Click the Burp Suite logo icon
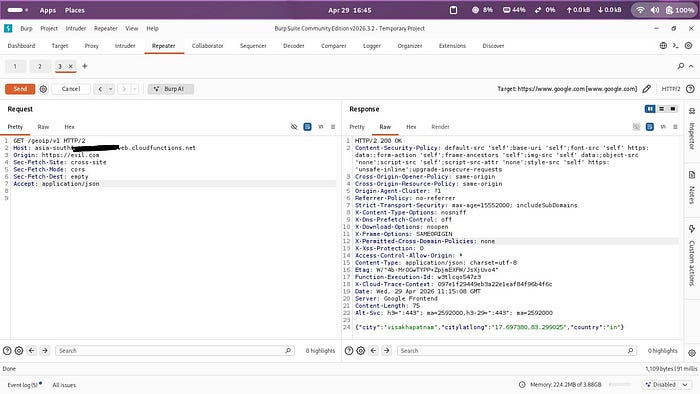 [8, 28]
